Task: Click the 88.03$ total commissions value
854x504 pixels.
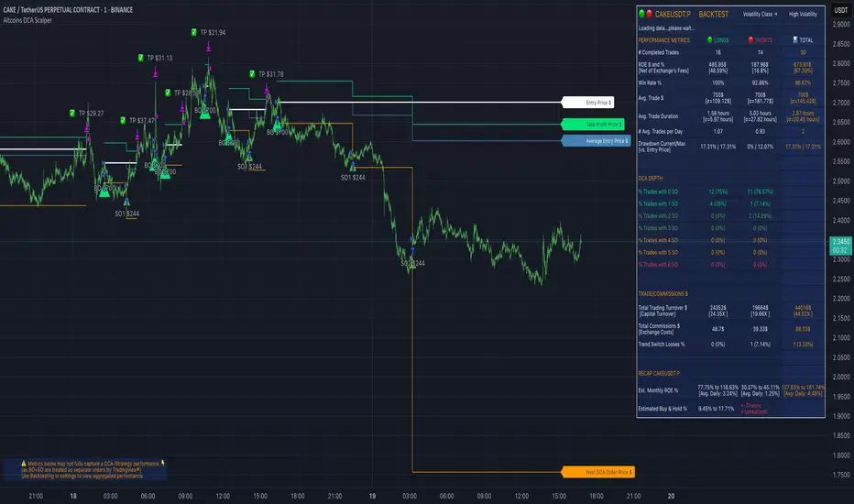Action: (x=803, y=329)
